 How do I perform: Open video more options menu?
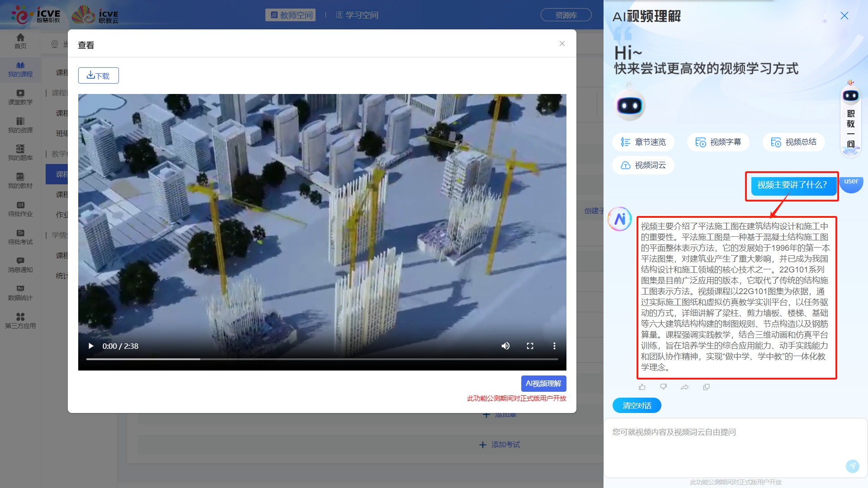(554, 346)
